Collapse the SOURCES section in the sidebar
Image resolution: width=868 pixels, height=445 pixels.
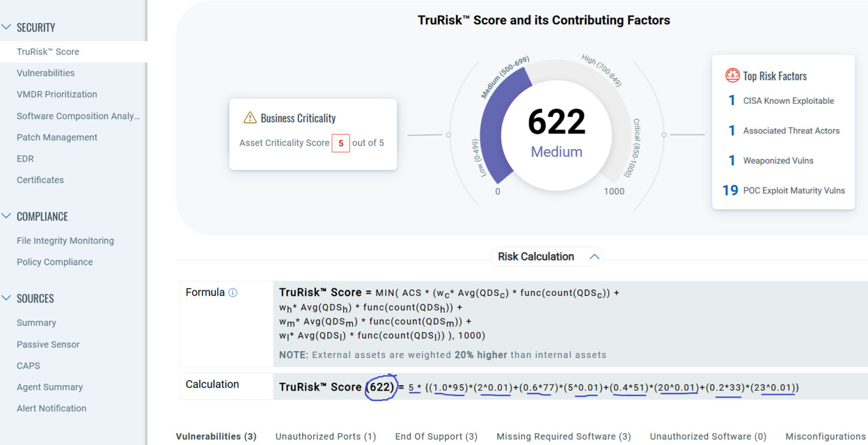point(6,298)
